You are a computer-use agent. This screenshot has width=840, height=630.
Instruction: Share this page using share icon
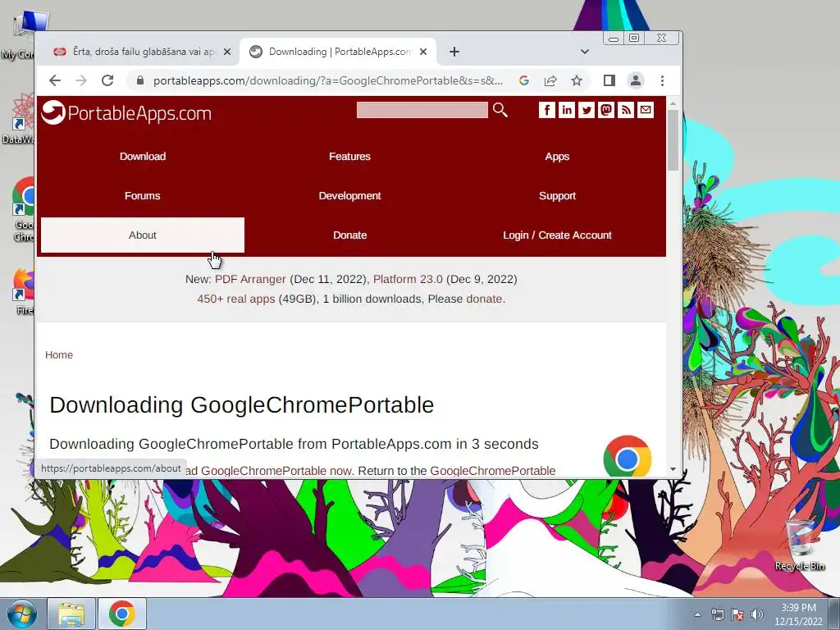tap(550, 80)
